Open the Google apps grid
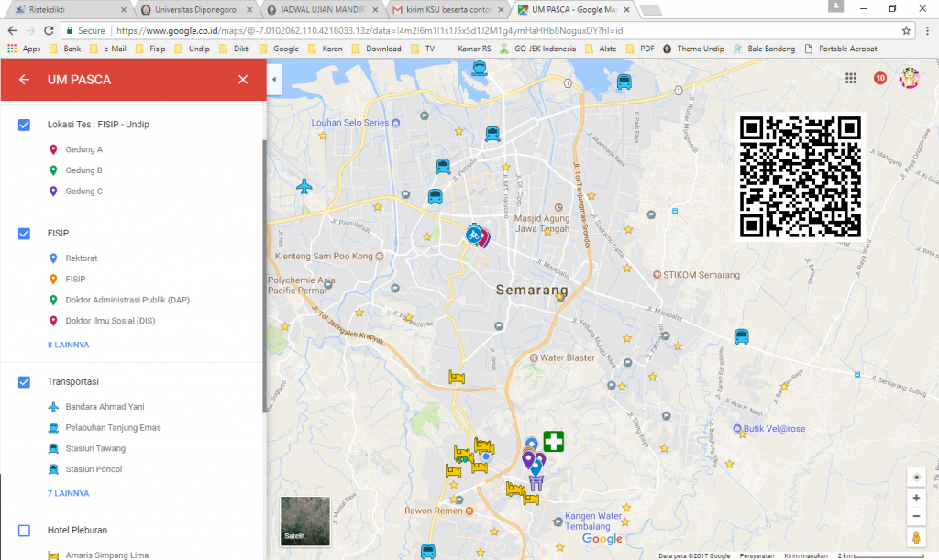The height and width of the screenshot is (560, 939). 851,79
